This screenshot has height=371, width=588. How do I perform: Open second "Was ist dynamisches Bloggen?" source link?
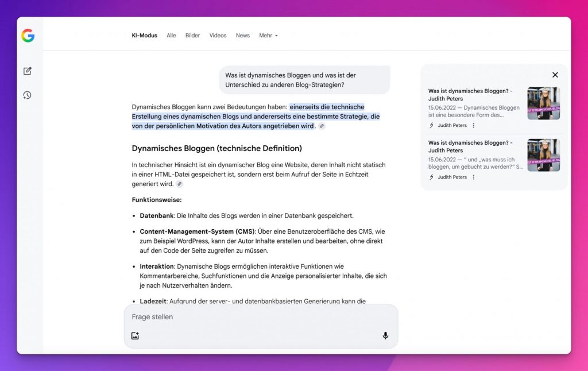tap(470, 146)
